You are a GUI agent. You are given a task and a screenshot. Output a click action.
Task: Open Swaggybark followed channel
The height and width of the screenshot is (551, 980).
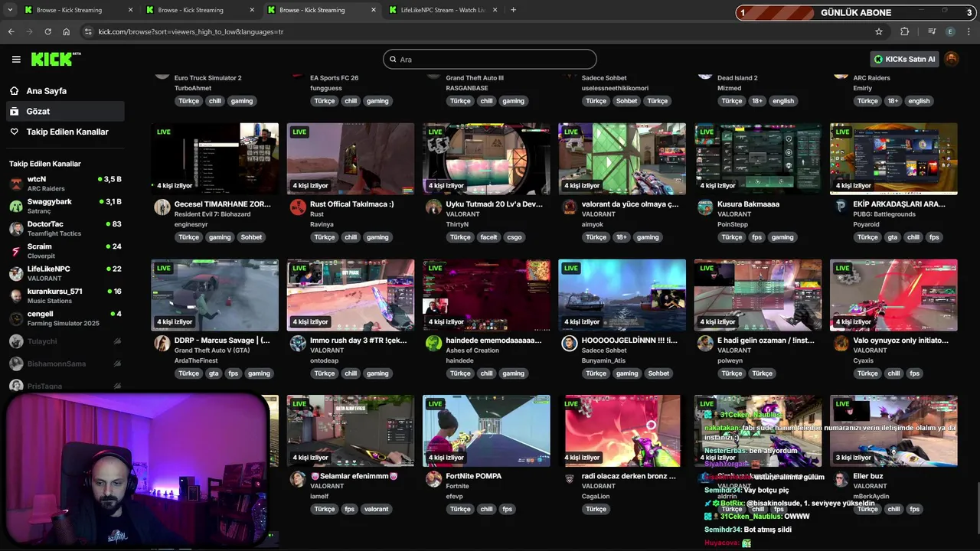[64, 206]
